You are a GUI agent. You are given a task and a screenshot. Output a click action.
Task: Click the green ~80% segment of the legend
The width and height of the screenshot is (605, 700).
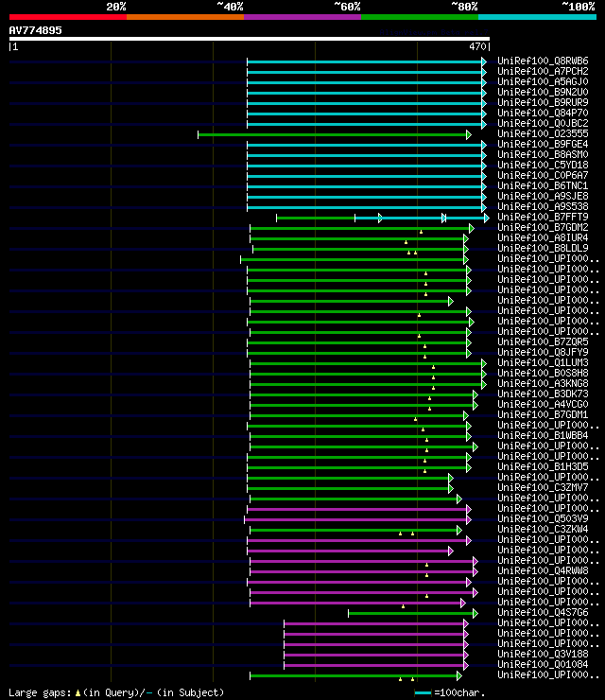pyautogui.click(x=420, y=17)
